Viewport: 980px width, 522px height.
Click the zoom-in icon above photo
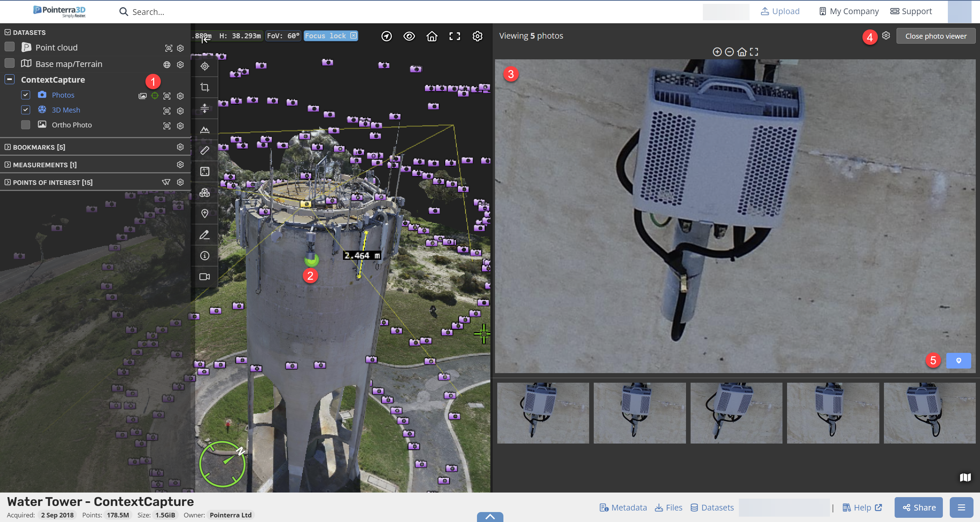[x=717, y=52]
